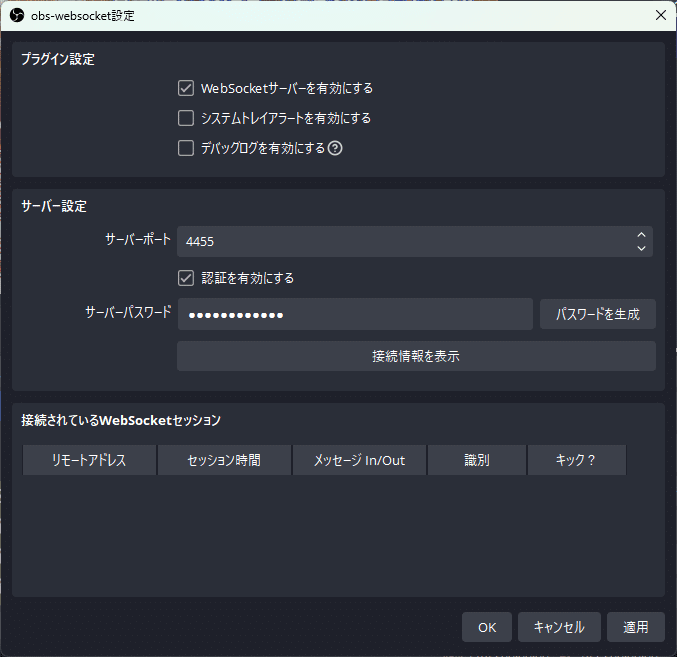The width and height of the screenshot is (677, 657).
Task: Click the OBS logo in title bar
Action: pyautogui.click(x=17, y=16)
